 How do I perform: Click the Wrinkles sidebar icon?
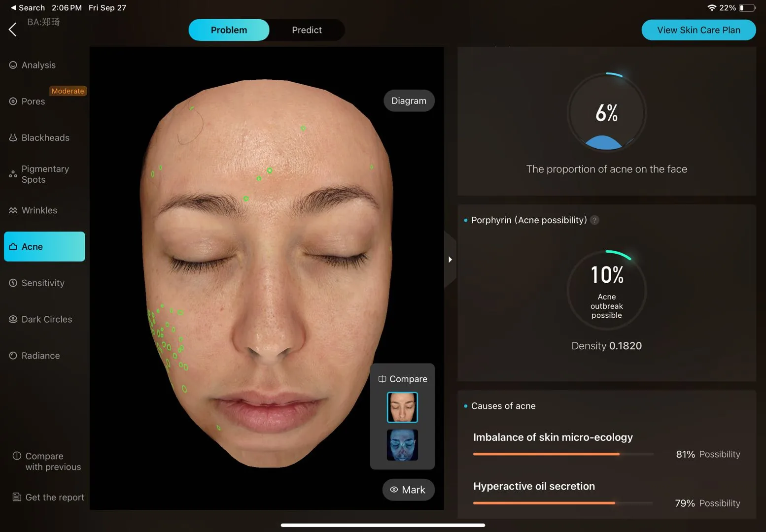coord(13,210)
